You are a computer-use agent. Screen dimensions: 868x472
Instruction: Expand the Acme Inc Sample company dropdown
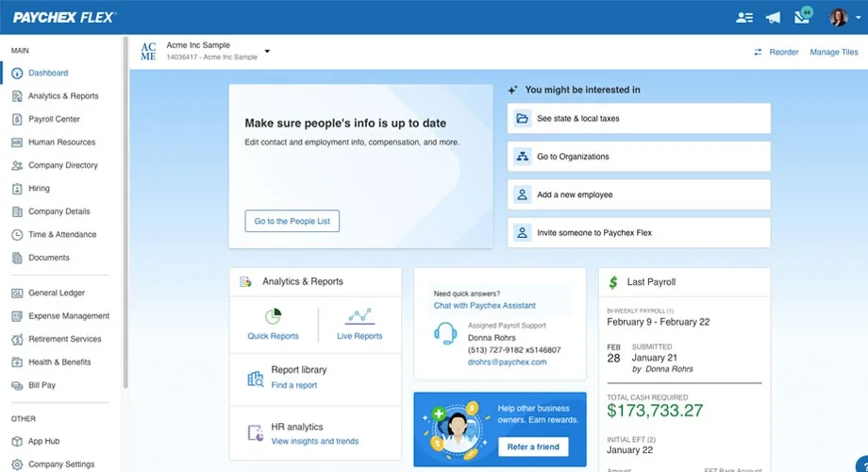tap(267, 51)
